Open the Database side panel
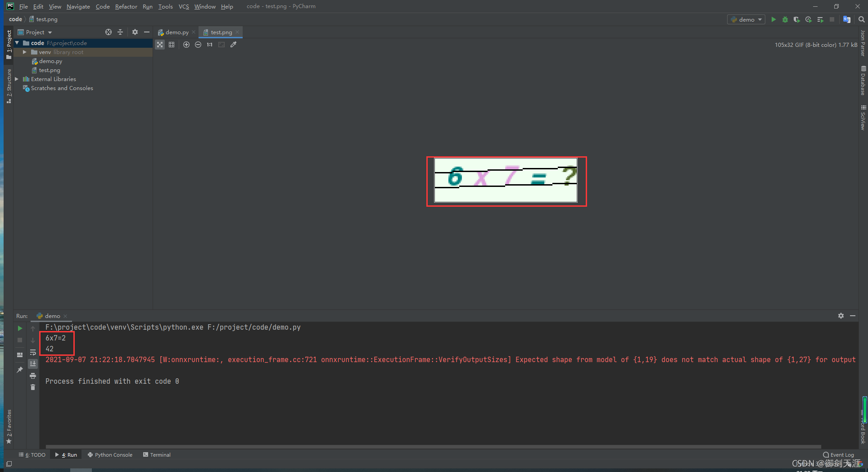 (x=863, y=81)
